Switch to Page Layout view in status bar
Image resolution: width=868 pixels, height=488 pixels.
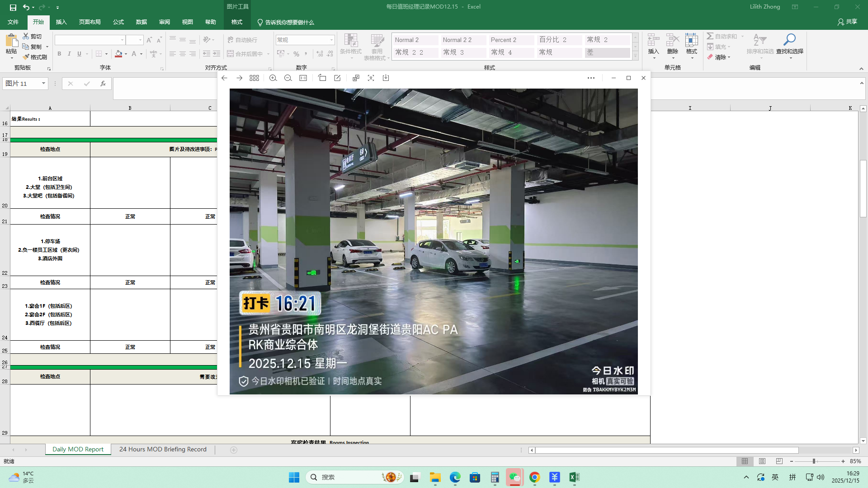pos(762,461)
